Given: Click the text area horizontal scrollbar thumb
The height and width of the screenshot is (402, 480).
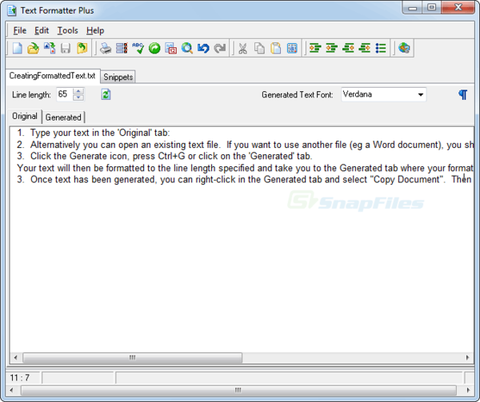Looking at the screenshot, I should pyautogui.click(x=133, y=357).
